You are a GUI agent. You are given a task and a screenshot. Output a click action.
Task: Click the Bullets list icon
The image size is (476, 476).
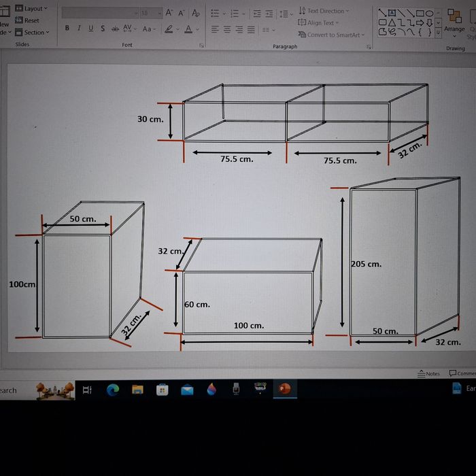click(x=215, y=14)
